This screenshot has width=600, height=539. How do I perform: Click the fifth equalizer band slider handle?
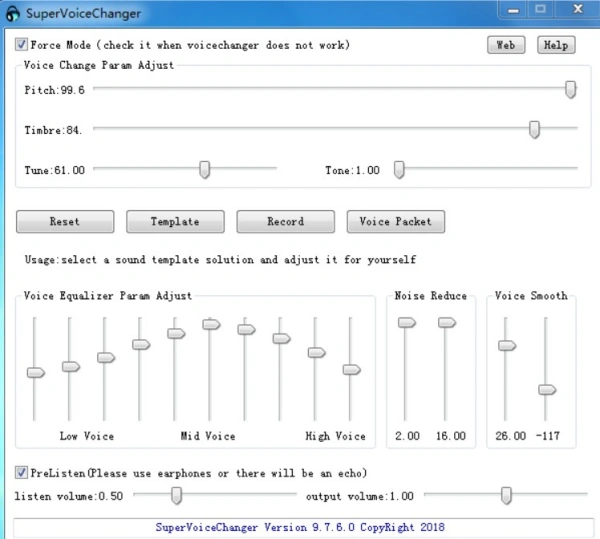click(176, 334)
